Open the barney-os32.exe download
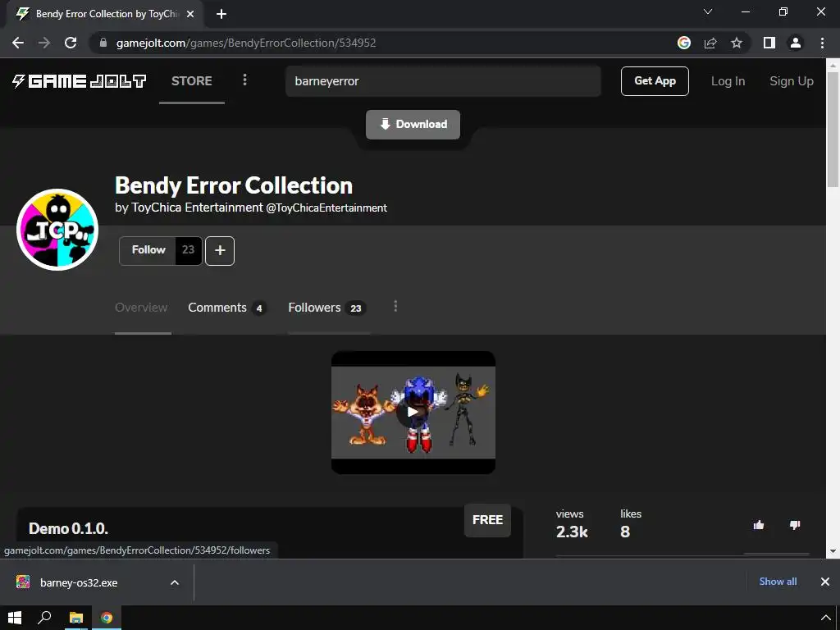 coord(79,583)
